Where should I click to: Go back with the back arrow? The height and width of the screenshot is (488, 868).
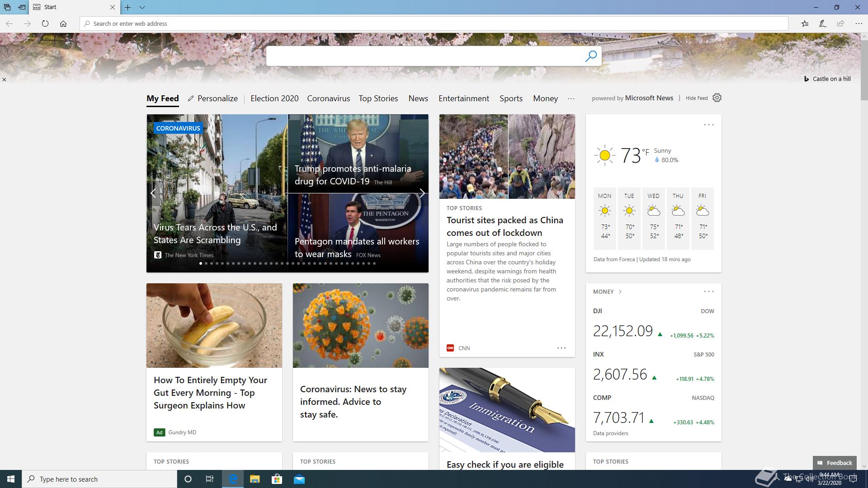(9, 23)
